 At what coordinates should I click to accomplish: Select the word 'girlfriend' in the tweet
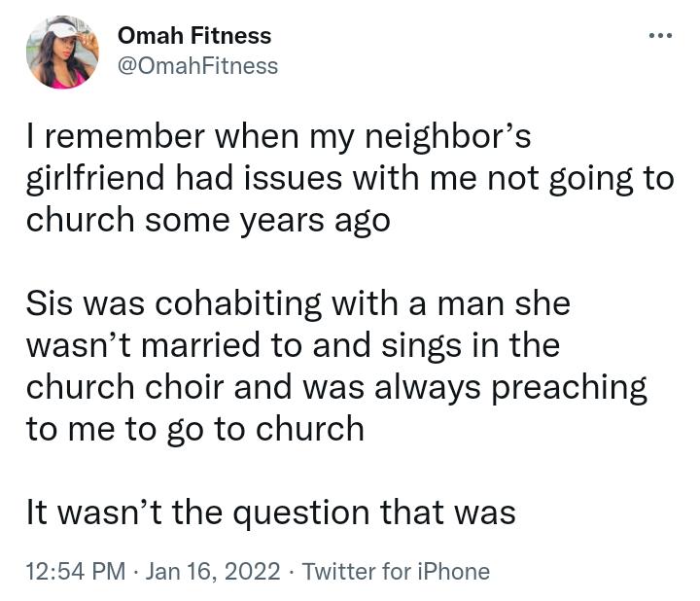coord(95,179)
